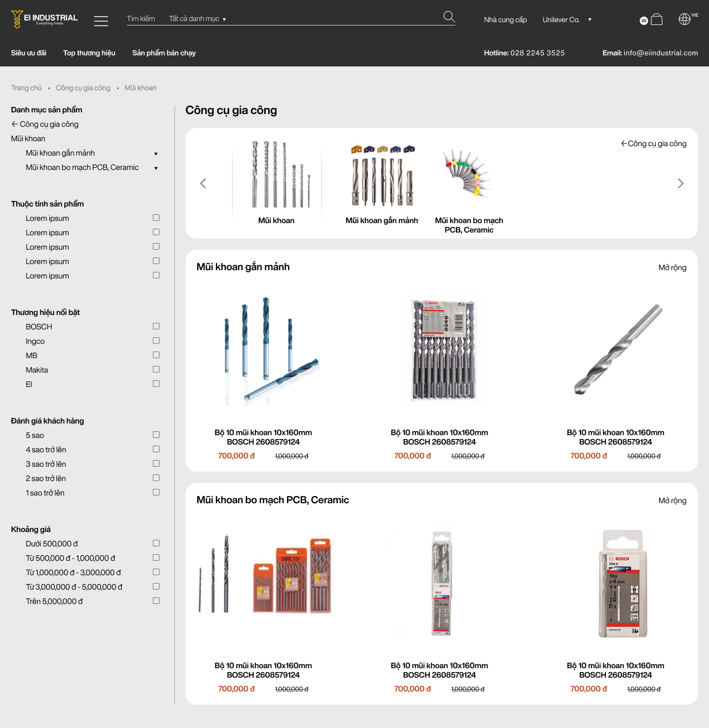Image resolution: width=709 pixels, height=728 pixels.
Task: Enable the 2 sao trở lên filter
Action: click(x=156, y=478)
